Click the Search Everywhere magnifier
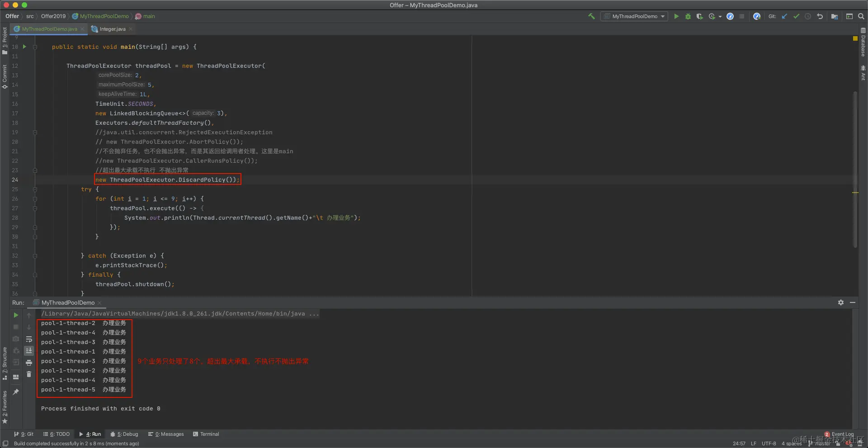This screenshot has height=448, width=868. (861, 16)
